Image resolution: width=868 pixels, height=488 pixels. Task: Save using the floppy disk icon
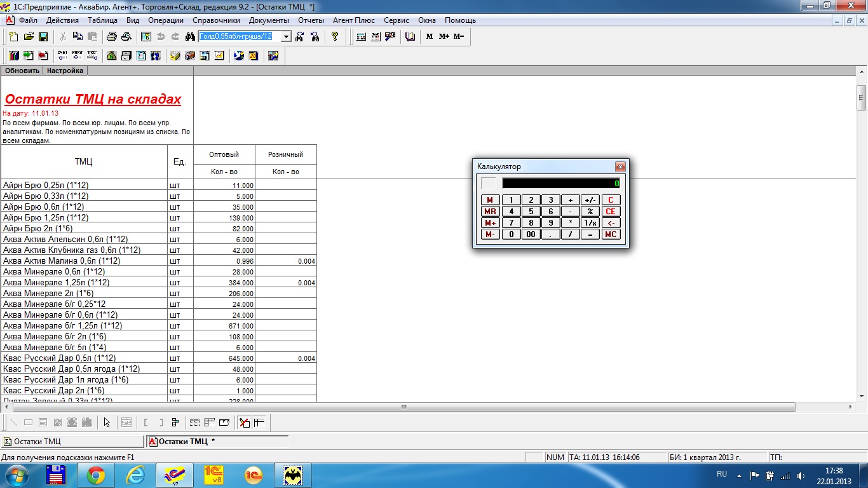pos(43,37)
